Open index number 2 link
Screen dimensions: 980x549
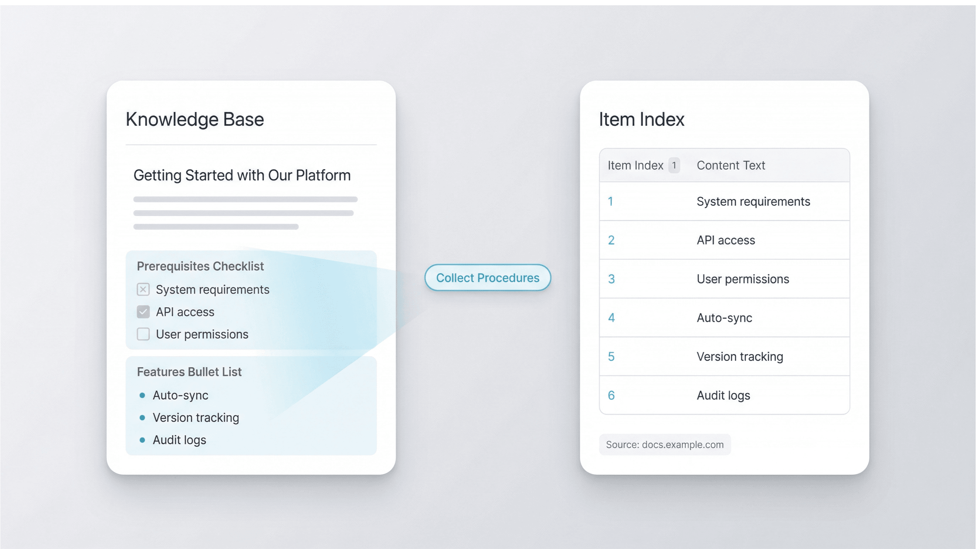(x=611, y=240)
